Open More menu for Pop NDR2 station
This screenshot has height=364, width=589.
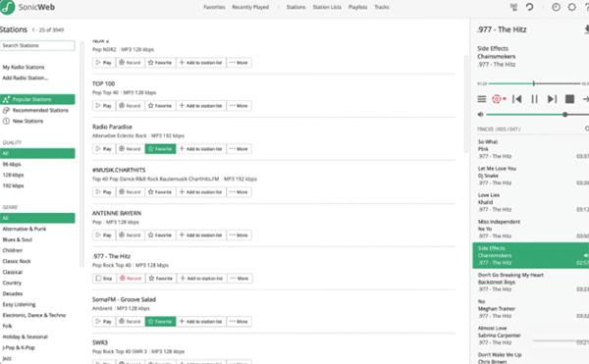pos(239,63)
